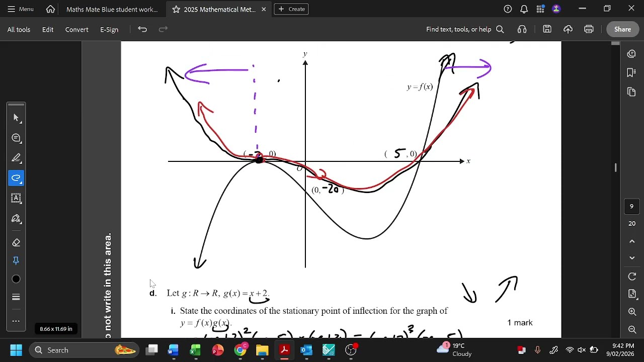Image resolution: width=644 pixels, height=362 pixels.
Task: Open the clock showing 9:42 PM
Action: [x=620, y=350]
